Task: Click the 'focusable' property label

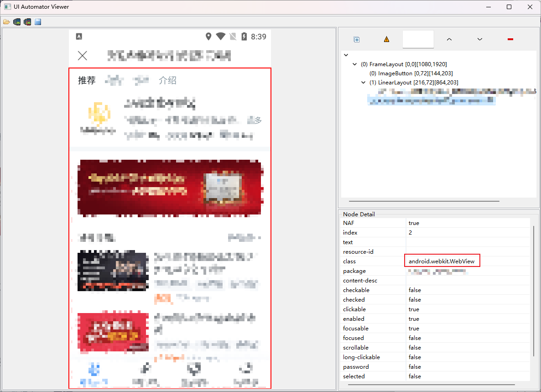Action: [x=356, y=328]
